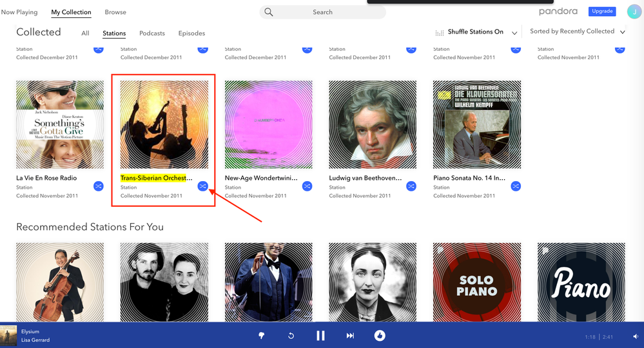
Task: Click the search magnifying glass icon
Action: click(x=269, y=12)
